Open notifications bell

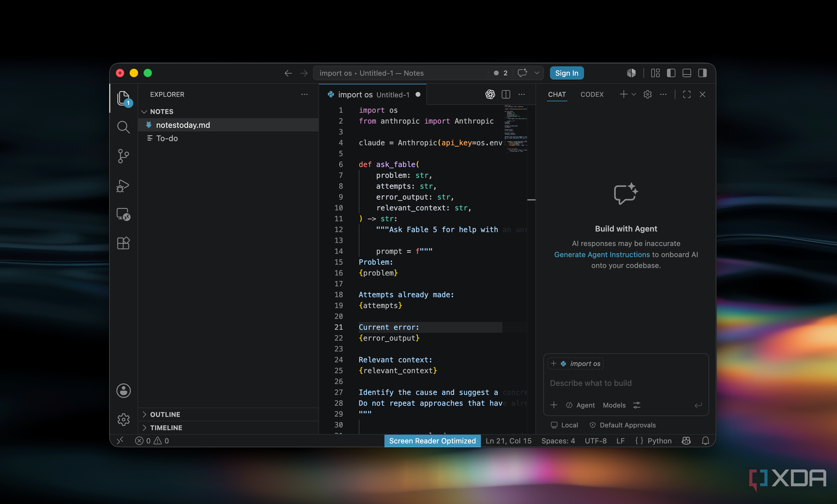[x=705, y=440]
